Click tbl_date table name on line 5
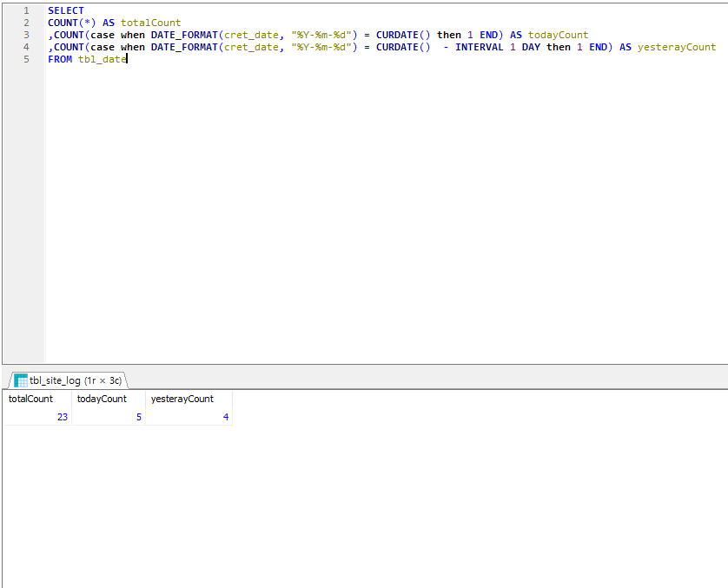This screenshot has width=728, height=588. click(103, 59)
